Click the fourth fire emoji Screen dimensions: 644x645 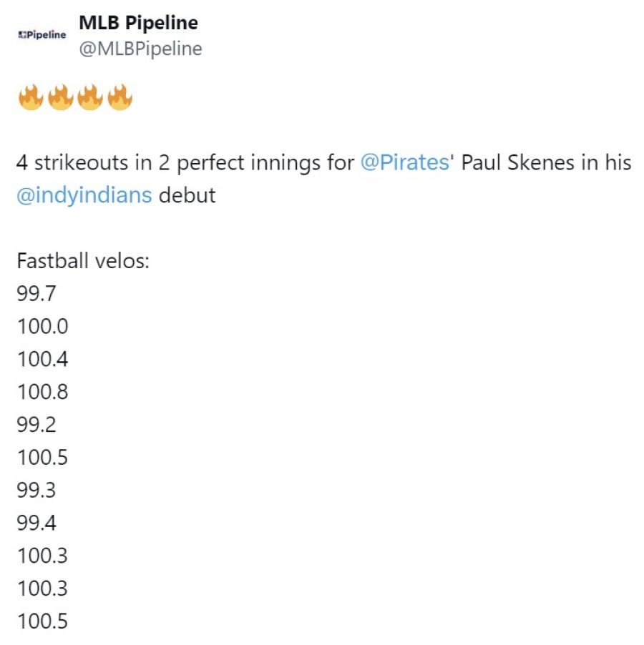click(x=119, y=97)
